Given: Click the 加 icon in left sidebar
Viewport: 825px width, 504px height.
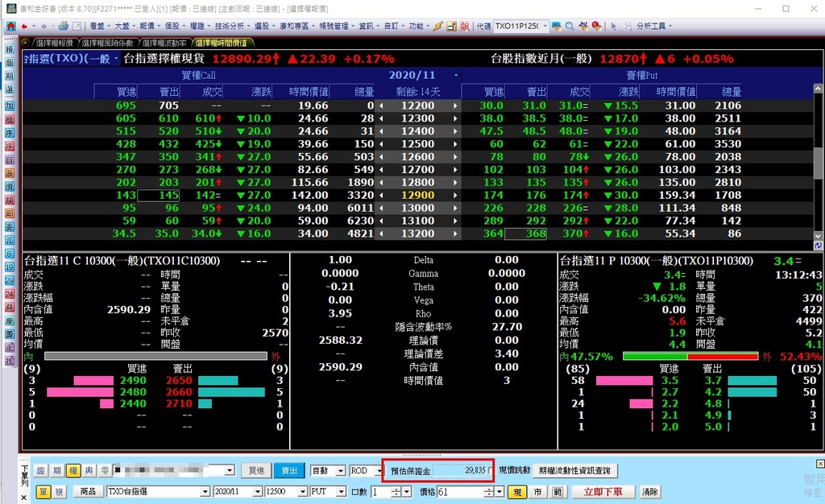Looking at the screenshot, I should click(10, 106).
